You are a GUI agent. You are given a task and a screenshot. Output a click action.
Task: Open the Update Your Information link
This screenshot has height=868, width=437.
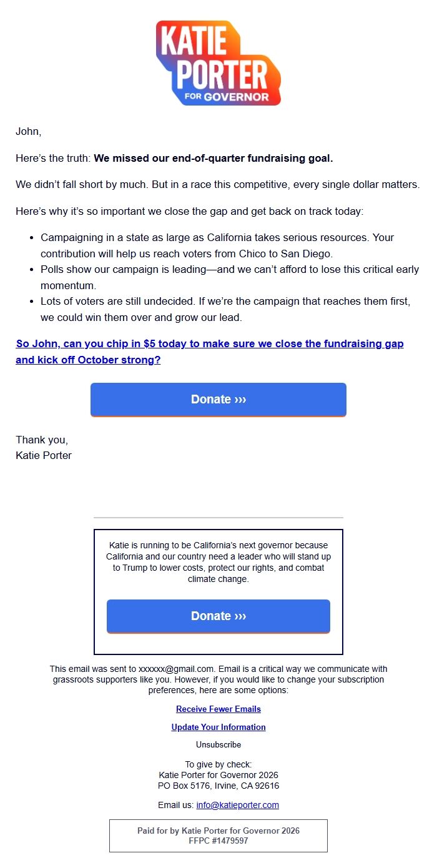(x=219, y=727)
